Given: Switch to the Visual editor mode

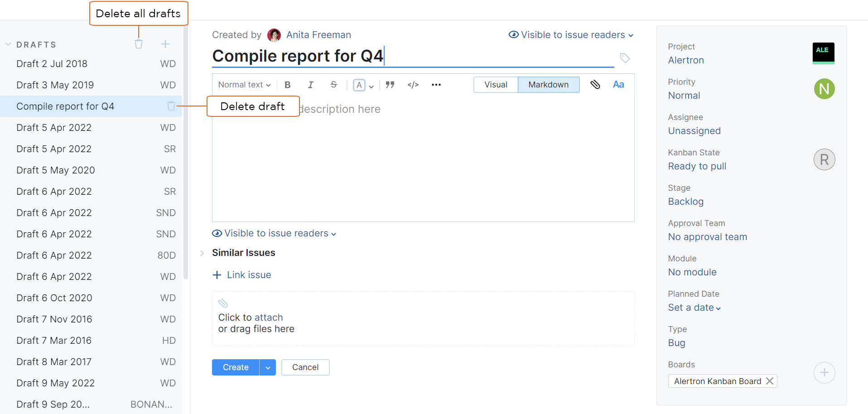Looking at the screenshot, I should tap(496, 85).
